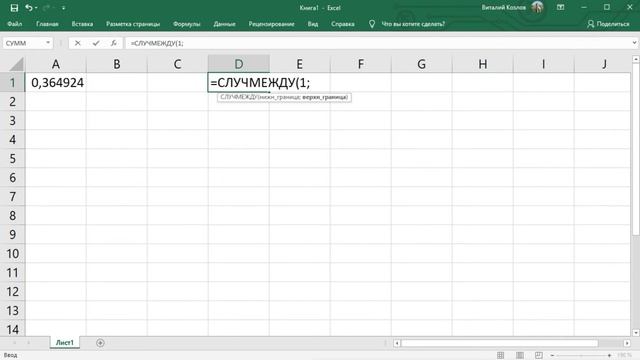Click the zoom percentage value
Image resolution: width=640 pixels, height=360 pixels.
[624, 356]
